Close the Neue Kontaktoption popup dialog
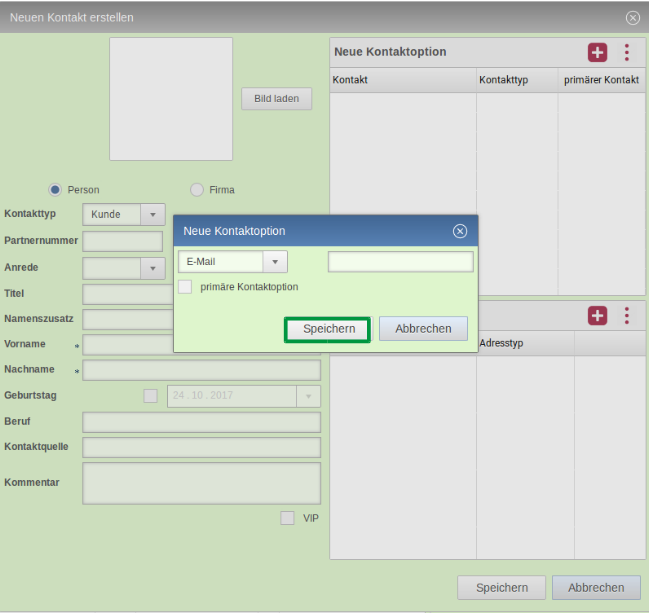Viewport: 650px width, 615px height. [460, 231]
